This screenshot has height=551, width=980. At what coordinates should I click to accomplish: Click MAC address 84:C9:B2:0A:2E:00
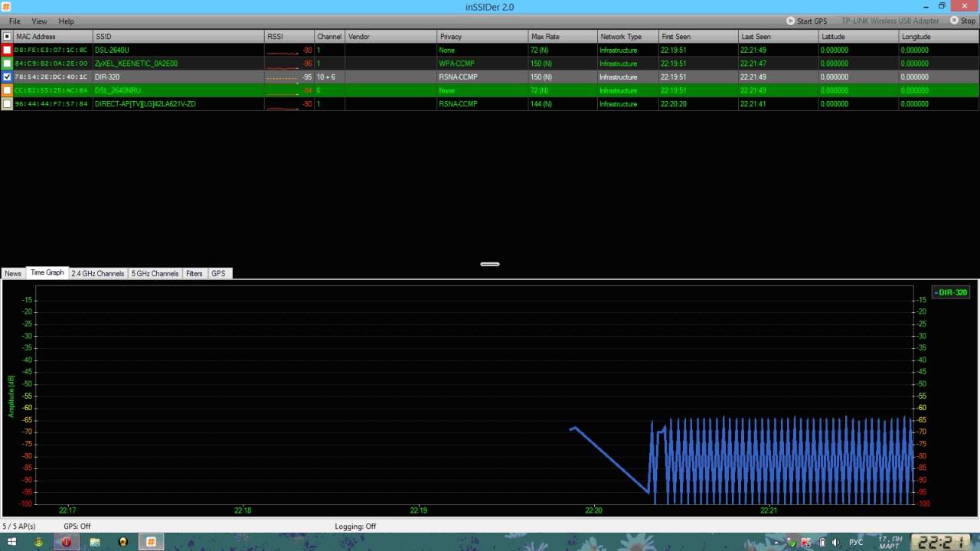tap(51, 64)
